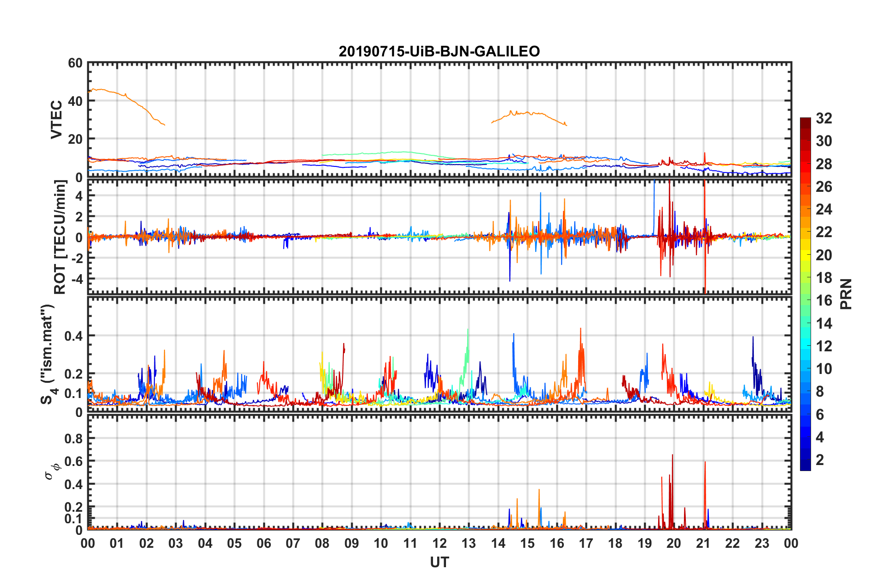Pick green at colorbar value 16
Viewport: 879px width, 588px height.
[x=806, y=301]
